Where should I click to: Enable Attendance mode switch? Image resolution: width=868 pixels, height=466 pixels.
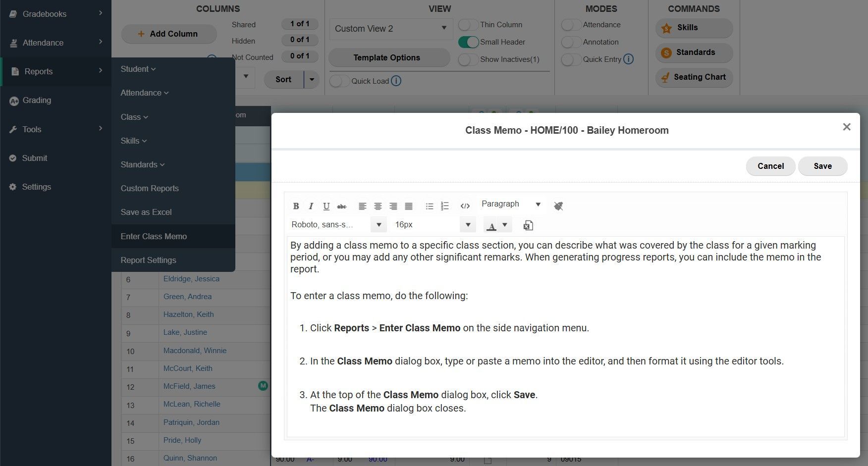pos(571,25)
